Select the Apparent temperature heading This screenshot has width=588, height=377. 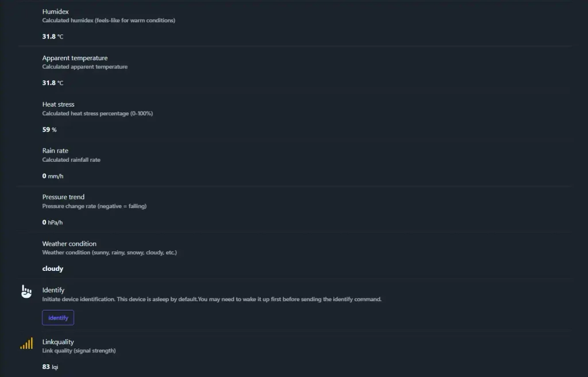pyautogui.click(x=75, y=58)
